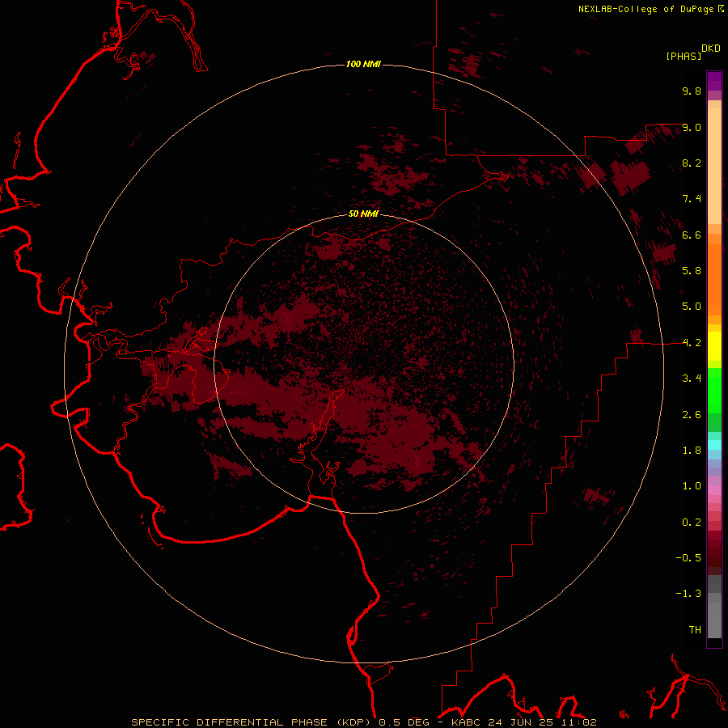Image resolution: width=728 pixels, height=728 pixels.
Task: Pick the orange segment of the color bar
Action: point(714,278)
